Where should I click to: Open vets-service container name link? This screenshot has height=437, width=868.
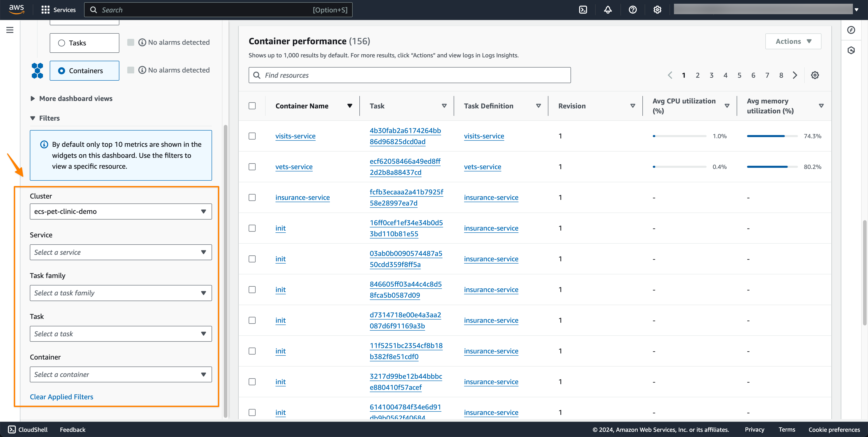pos(294,167)
